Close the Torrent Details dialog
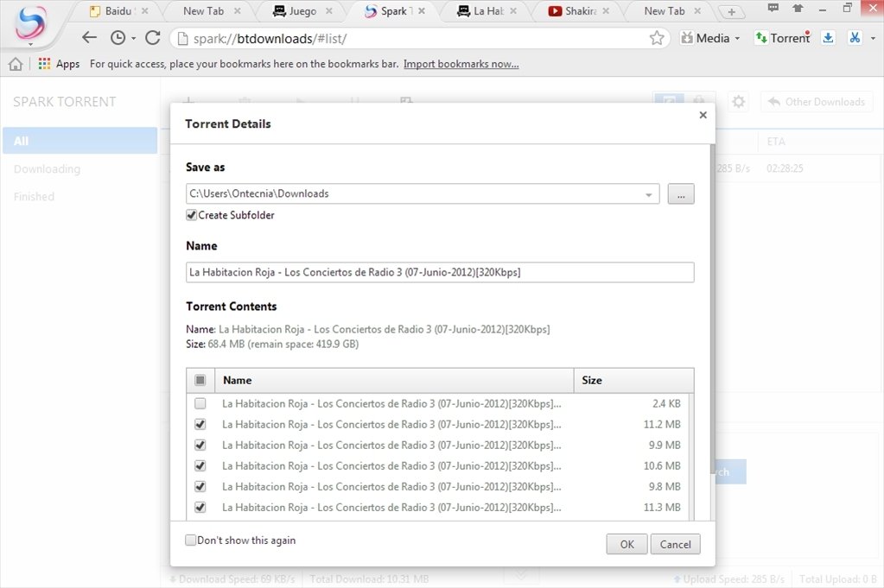 [703, 115]
